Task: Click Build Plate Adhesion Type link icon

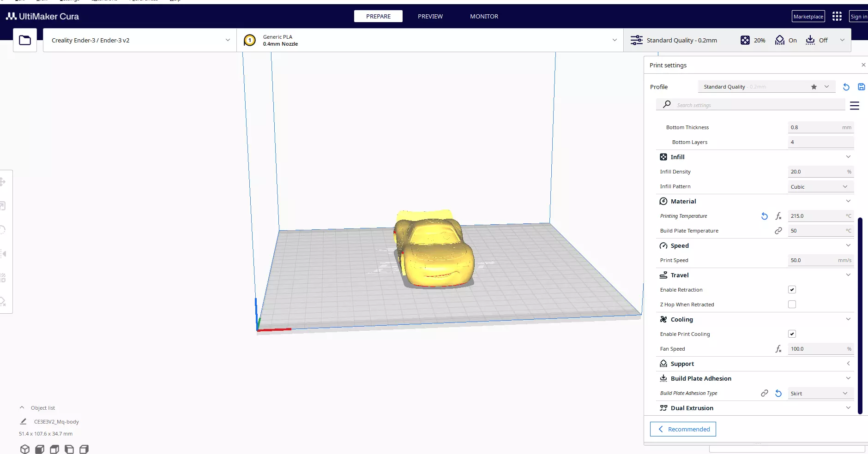Action: tap(765, 393)
